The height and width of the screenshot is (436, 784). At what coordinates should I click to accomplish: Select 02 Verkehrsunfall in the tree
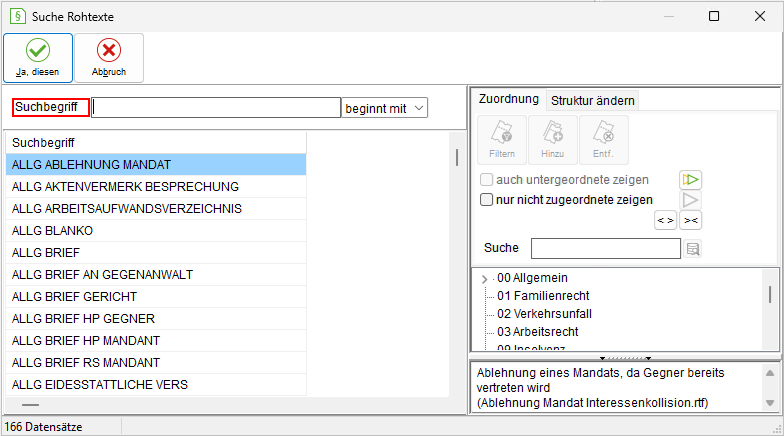544,314
